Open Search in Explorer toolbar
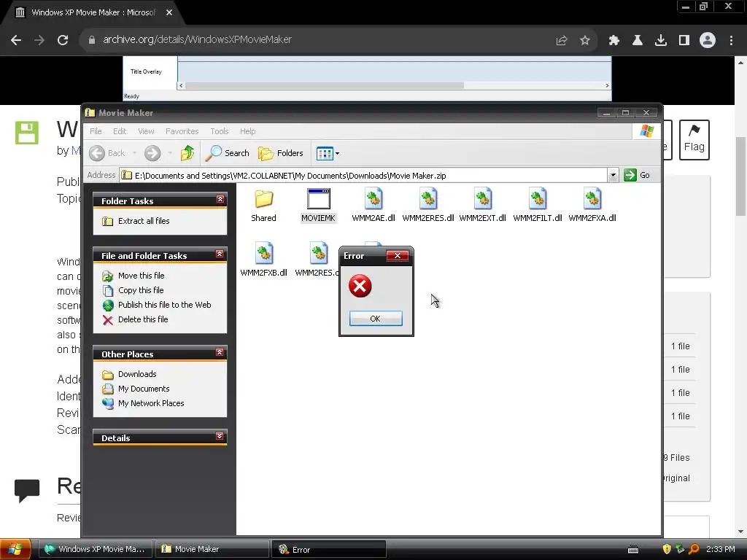 coord(228,153)
